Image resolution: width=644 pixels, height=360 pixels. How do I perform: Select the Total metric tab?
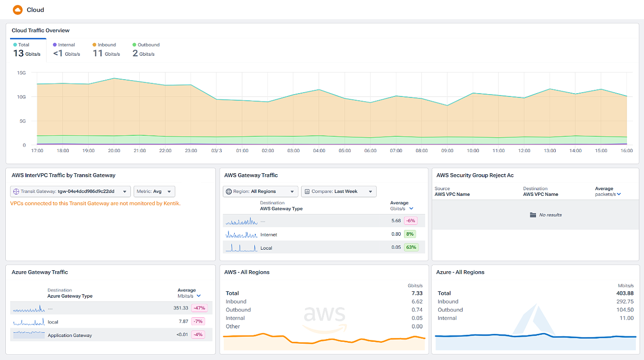[x=27, y=49]
